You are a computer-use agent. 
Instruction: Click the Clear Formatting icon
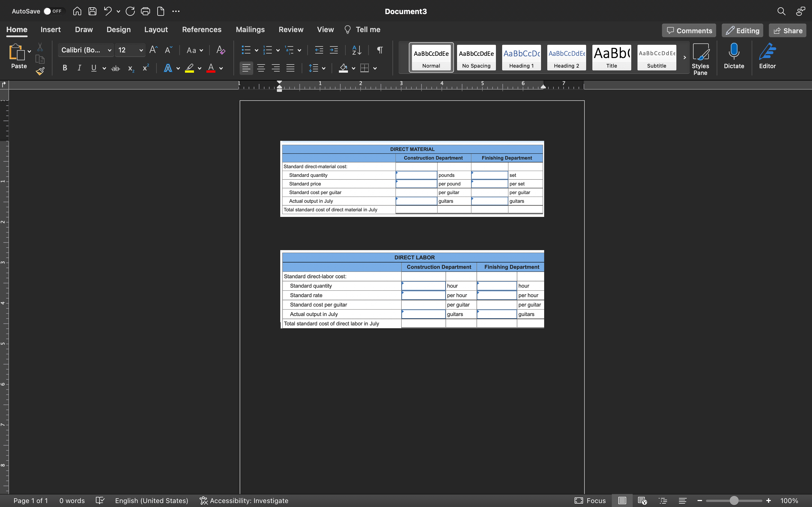pos(220,50)
